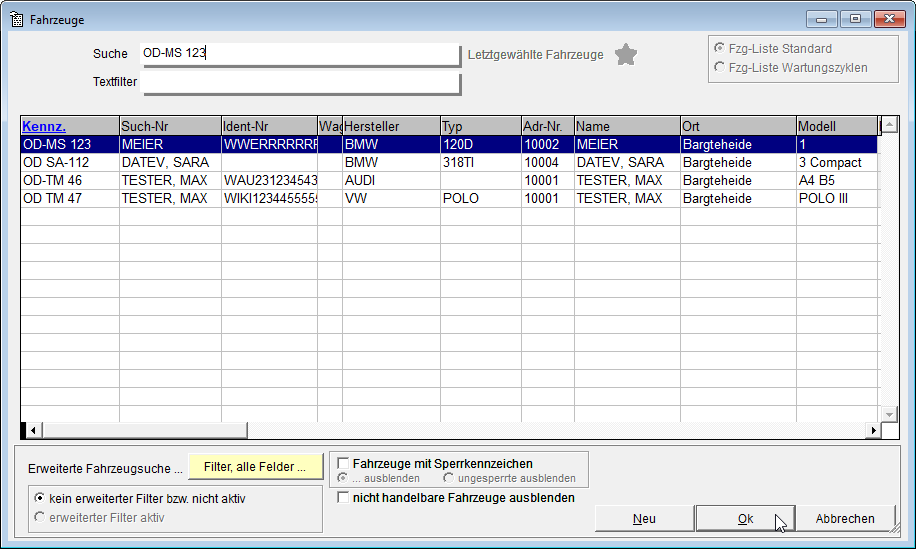Click the Hersteller cell VW

pos(391,199)
